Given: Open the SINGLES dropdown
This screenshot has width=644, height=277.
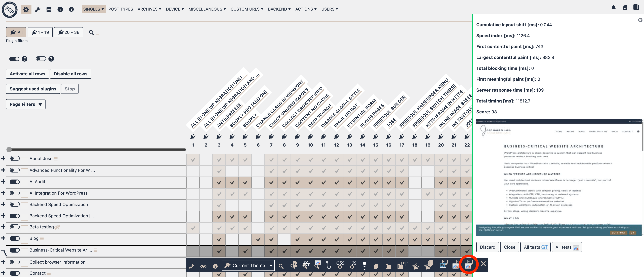Looking at the screenshot, I should point(93,9).
